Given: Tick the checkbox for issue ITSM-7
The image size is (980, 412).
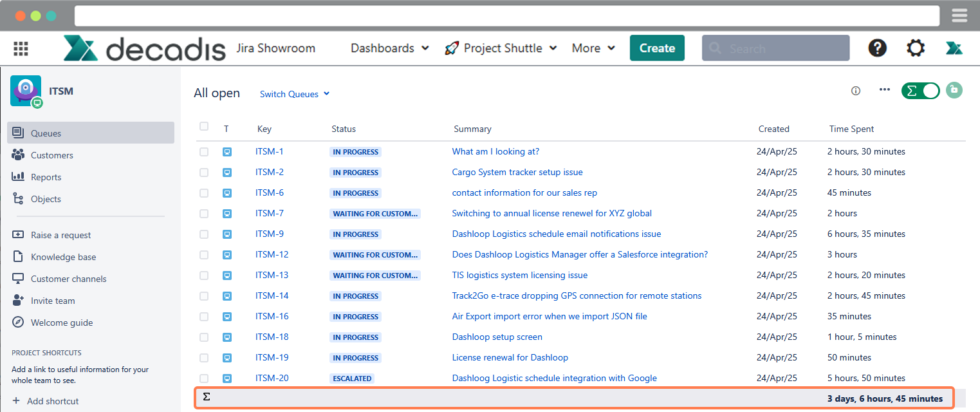Looking at the screenshot, I should [x=203, y=213].
